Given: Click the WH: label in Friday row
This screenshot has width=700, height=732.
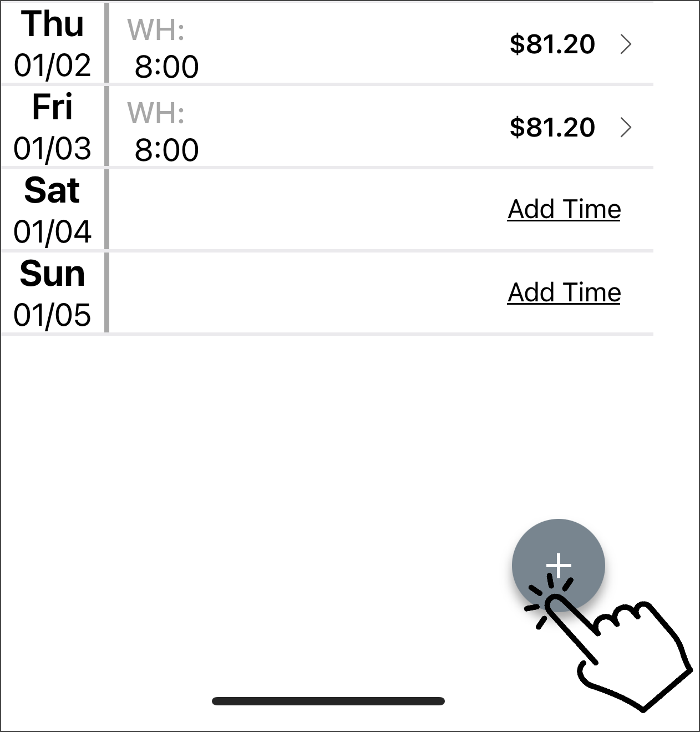Looking at the screenshot, I should (x=156, y=113).
